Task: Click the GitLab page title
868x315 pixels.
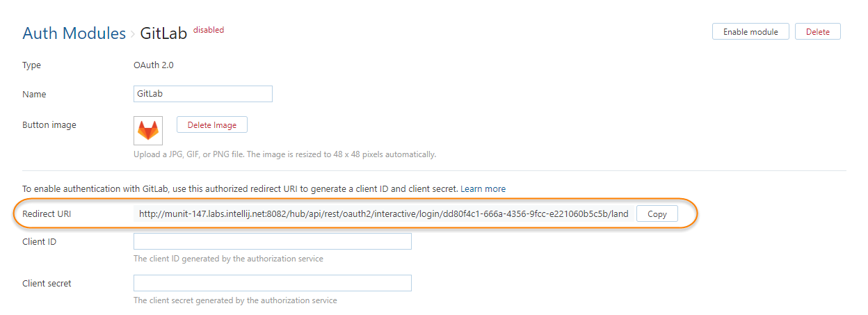Action: [x=163, y=33]
